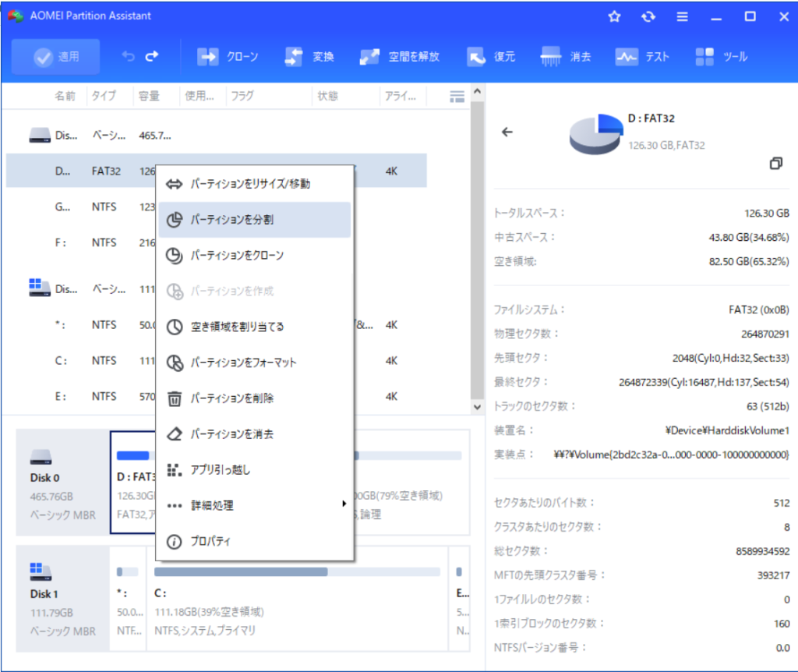Click the Clone (クローン) toolbar icon
Viewport: 798px width, 672px height.
[x=208, y=57]
